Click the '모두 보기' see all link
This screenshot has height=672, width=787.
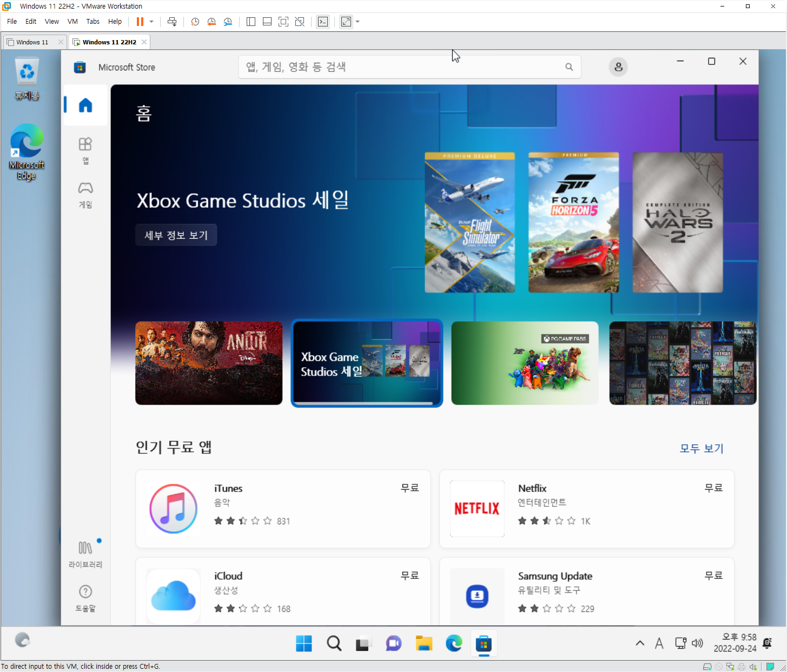tap(702, 448)
